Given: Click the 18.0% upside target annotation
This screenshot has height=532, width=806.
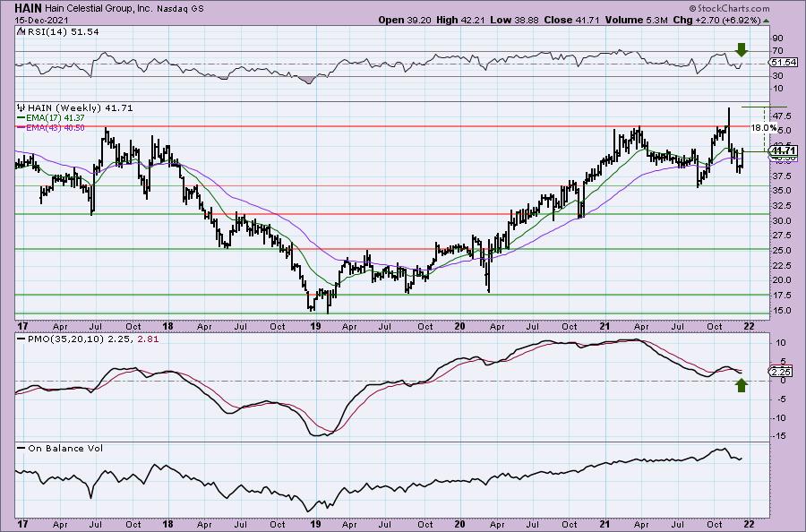Looking at the screenshot, I should click(x=763, y=127).
